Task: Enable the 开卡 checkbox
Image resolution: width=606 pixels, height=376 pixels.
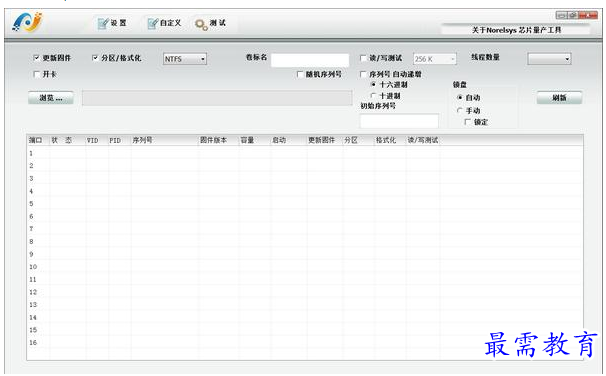Action: tap(37, 74)
